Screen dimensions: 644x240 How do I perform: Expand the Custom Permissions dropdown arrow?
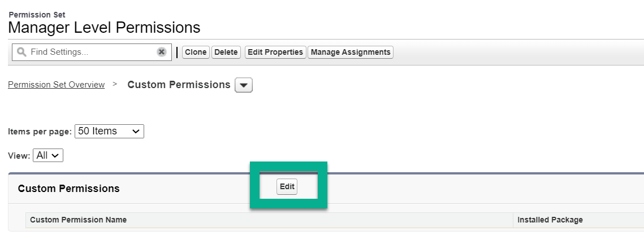point(244,85)
